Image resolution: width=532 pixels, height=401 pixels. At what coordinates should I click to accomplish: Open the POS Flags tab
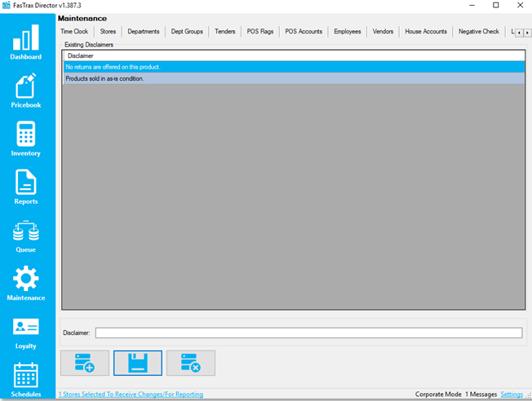pyautogui.click(x=260, y=32)
